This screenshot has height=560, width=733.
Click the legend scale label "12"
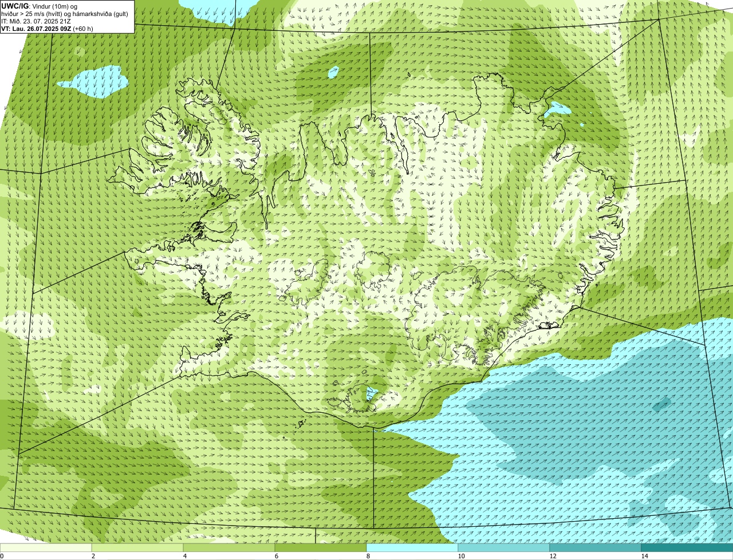pos(553,556)
